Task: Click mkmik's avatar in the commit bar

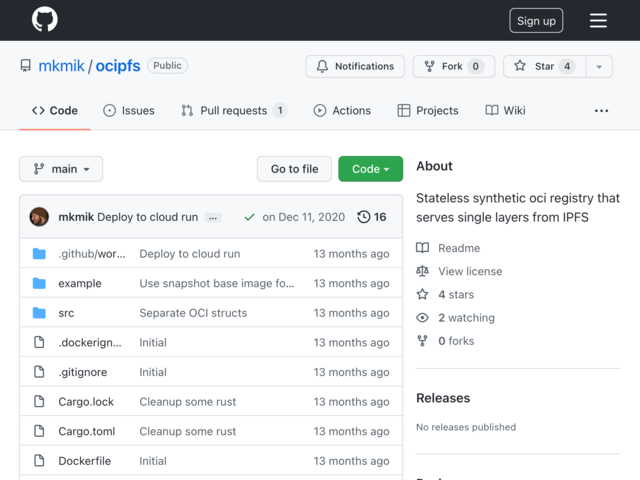Action: point(39,217)
